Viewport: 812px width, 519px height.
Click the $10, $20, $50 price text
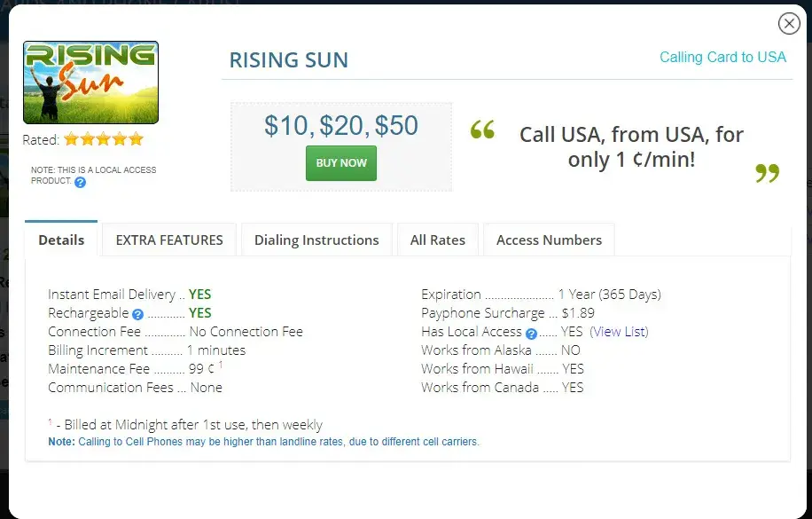[341, 125]
